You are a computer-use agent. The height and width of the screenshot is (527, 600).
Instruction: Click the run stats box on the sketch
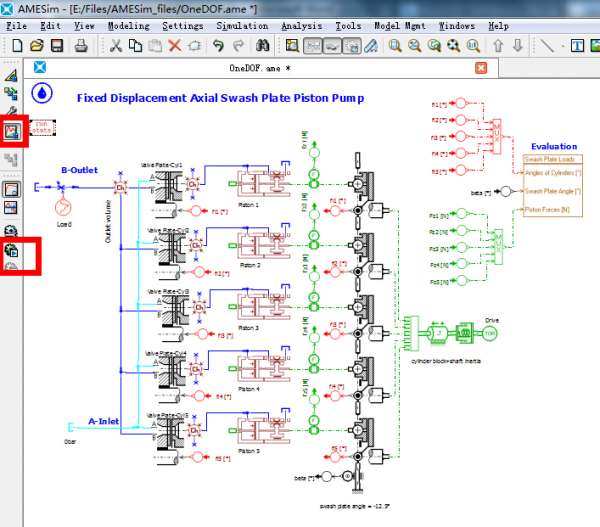click(x=42, y=127)
